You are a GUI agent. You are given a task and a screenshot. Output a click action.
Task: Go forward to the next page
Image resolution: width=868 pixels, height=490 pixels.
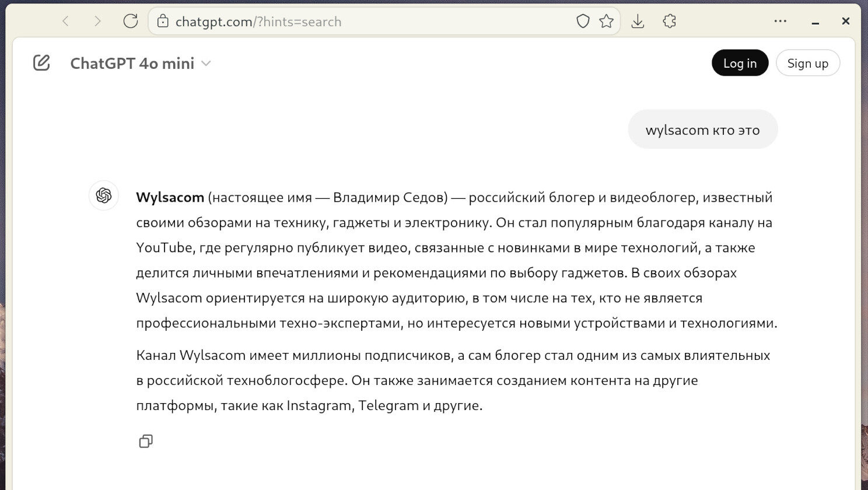click(x=97, y=22)
